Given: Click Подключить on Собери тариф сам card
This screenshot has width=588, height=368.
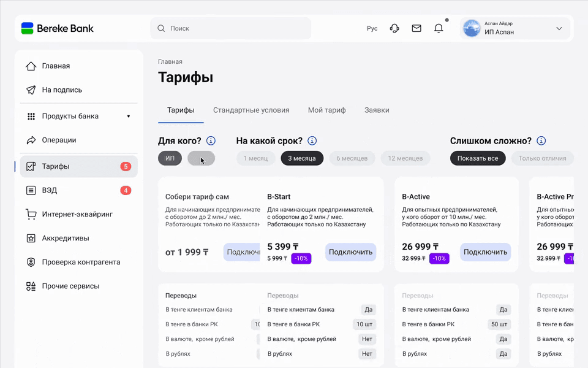Looking at the screenshot, I should tap(242, 252).
